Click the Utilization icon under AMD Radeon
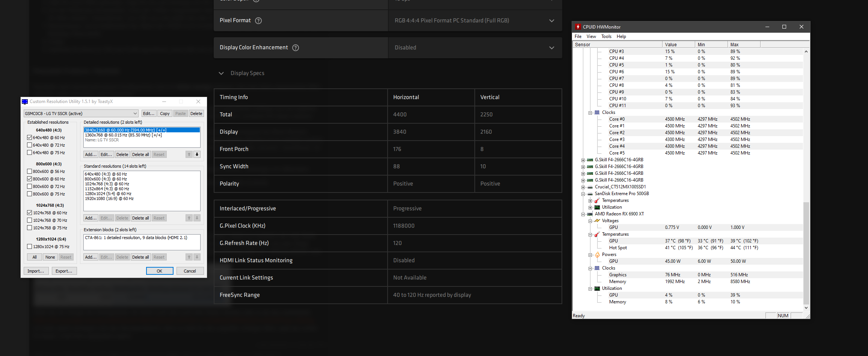This screenshot has height=356, width=868. pyautogui.click(x=597, y=288)
